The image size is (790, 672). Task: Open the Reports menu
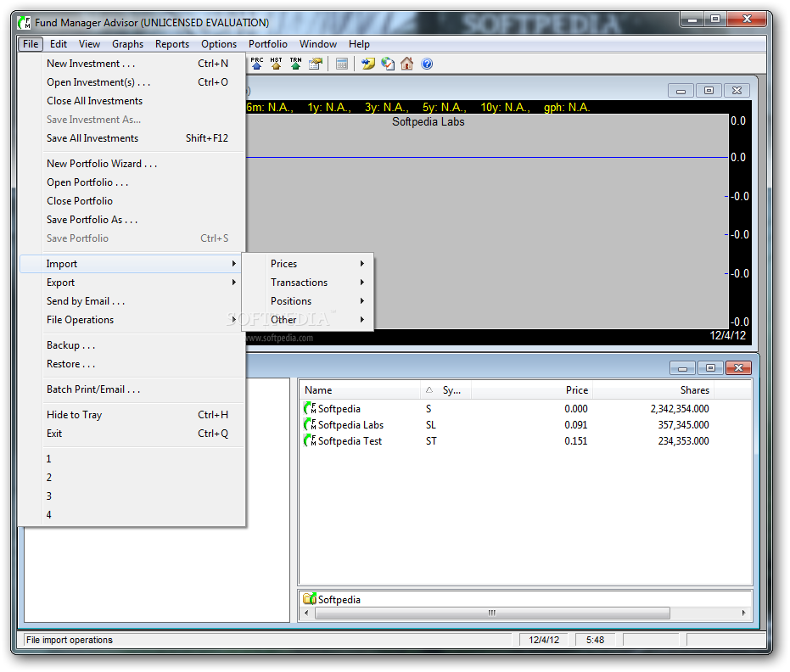pos(172,44)
